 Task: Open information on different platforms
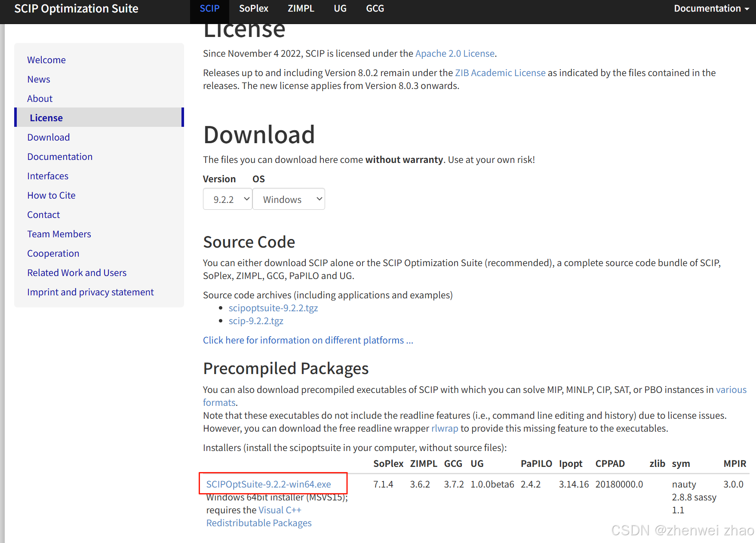point(308,340)
